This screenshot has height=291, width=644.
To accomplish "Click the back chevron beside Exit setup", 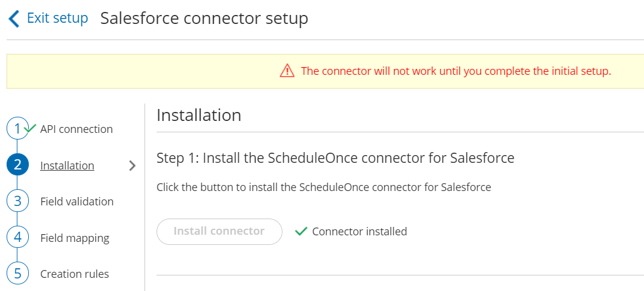I will pyautogui.click(x=14, y=19).
